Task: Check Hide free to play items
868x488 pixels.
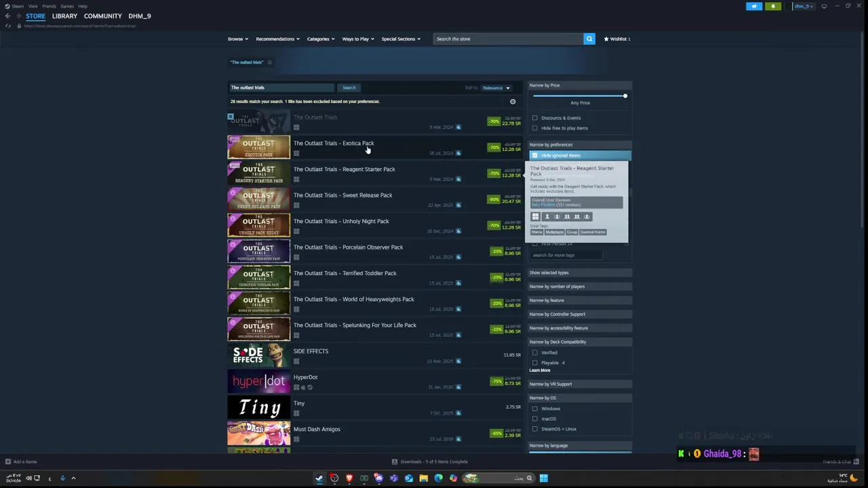Action: (535, 128)
